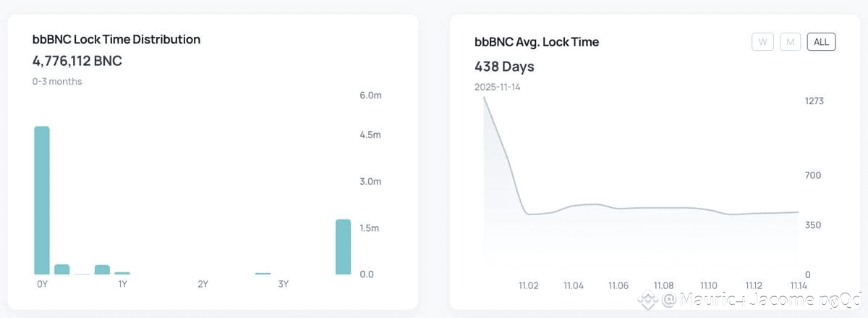Viewport: 868px width, 318px height.
Task: Click the 11.08 date axis label
Action: click(663, 285)
